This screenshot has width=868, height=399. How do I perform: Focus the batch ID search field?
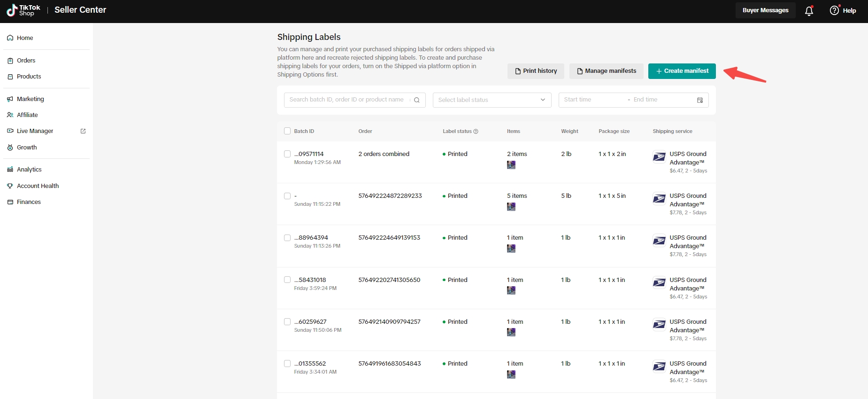(x=346, y=100)
